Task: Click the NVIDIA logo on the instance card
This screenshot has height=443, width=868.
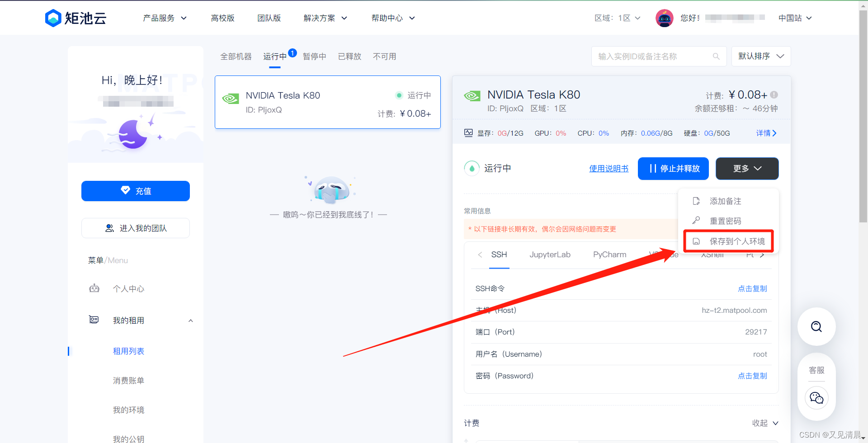Action: [231, 99]
